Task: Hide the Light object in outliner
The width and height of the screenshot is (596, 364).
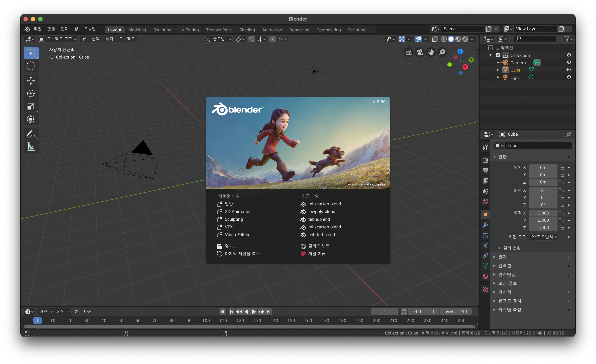Action: [x=569, y=77]
